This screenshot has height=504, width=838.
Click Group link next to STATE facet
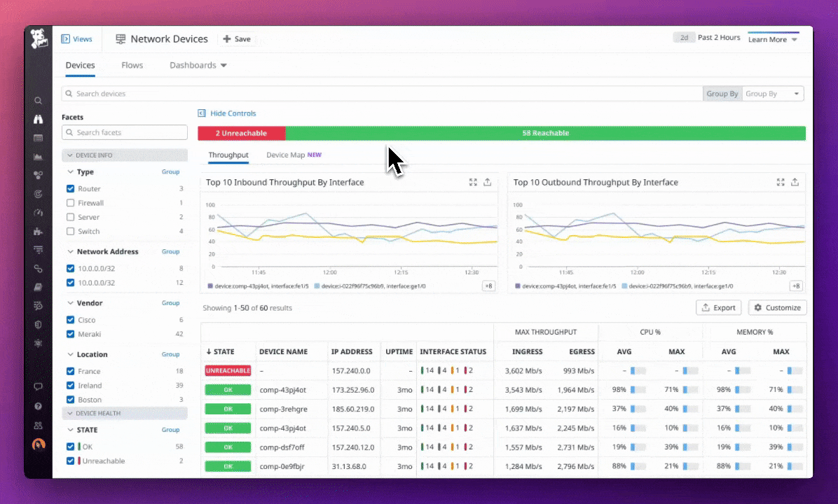coord(170,430)
